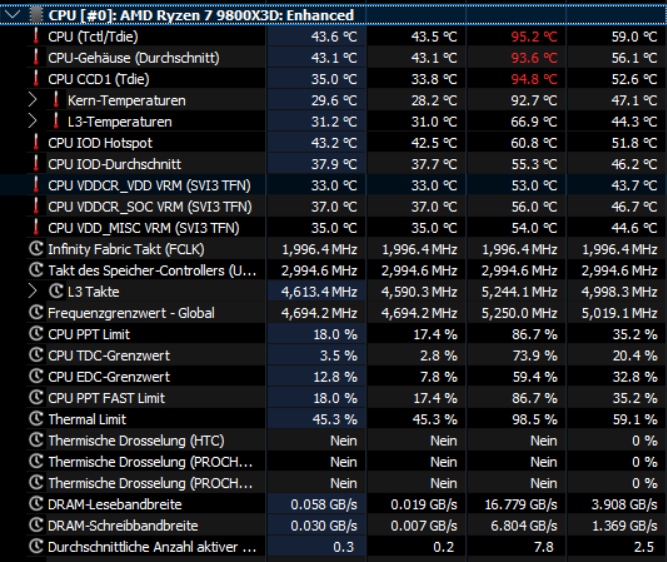Select the CPU PPT Limit label
The width and height of the screenshot is (667, 562).
click(x=89, y=334)
